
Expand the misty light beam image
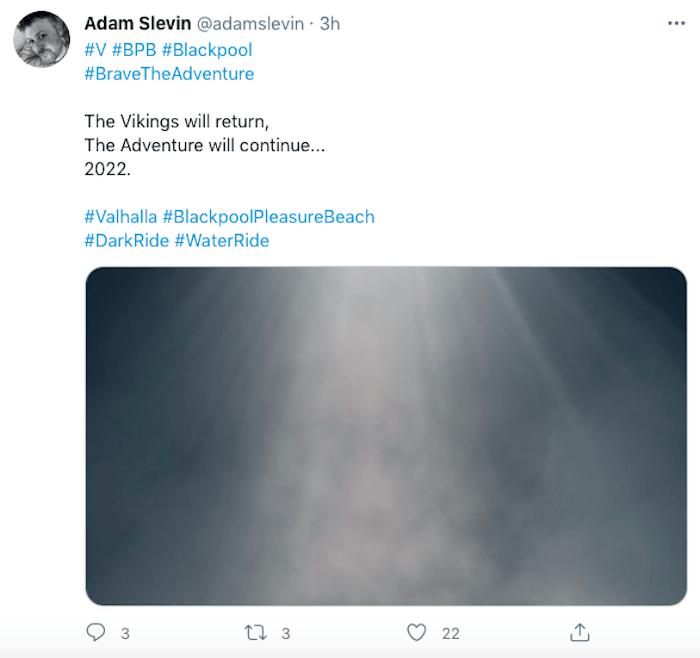386,435
